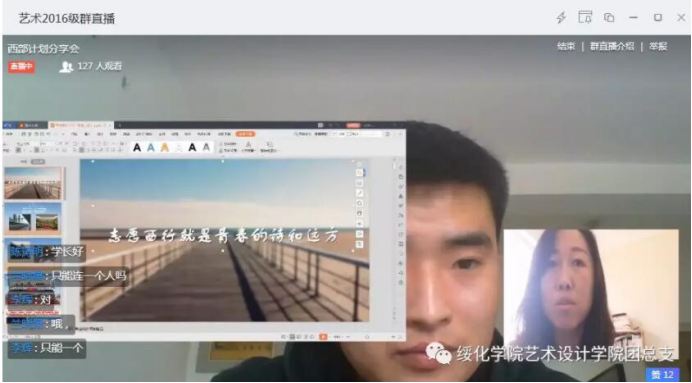The height and width of the screenshot is (383, 692).
Task: Click the lightning bolt icon in title bar
Action: tap(561, 18)
